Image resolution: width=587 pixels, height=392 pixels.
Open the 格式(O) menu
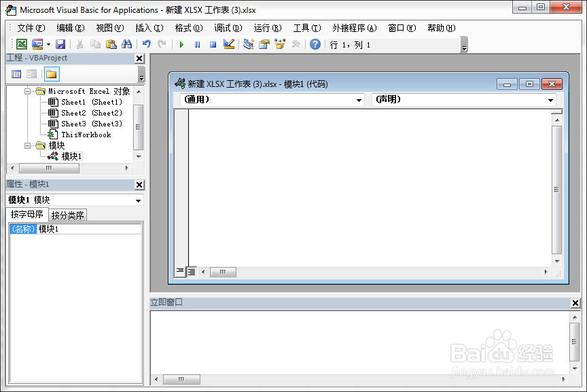click(x=189, y=28)
